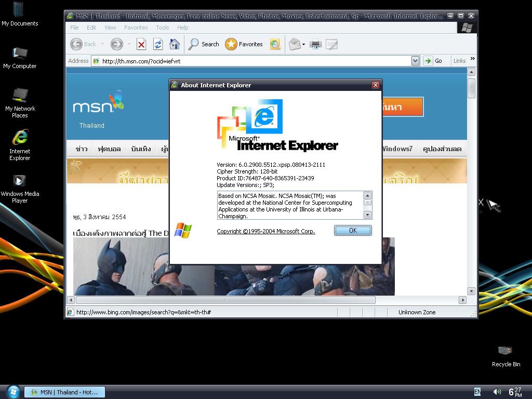Click the taskbar clock

pos(515,392)
